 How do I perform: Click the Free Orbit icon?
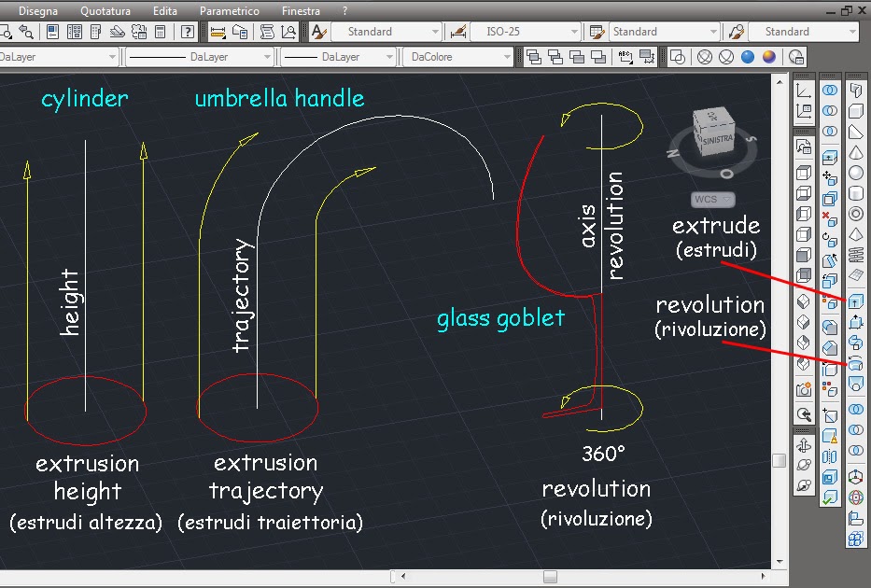(x=803, y=466)
